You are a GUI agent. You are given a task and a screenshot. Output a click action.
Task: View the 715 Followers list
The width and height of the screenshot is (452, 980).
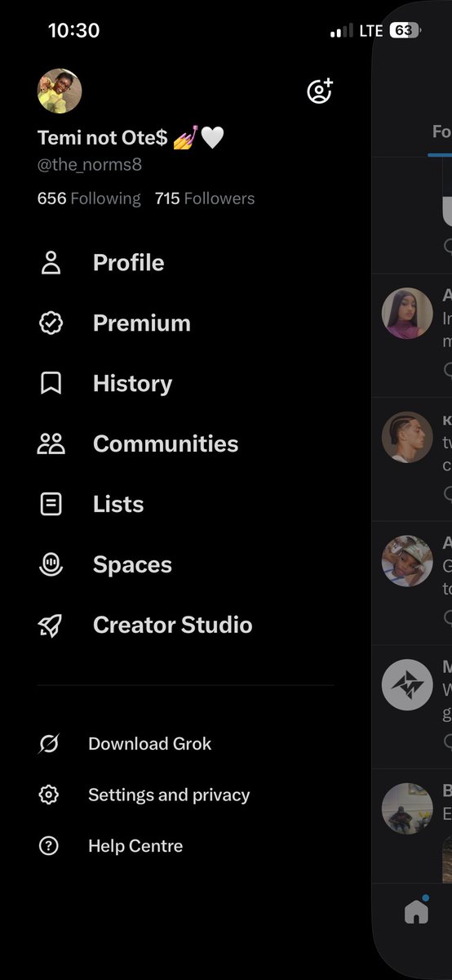point(205,198)
